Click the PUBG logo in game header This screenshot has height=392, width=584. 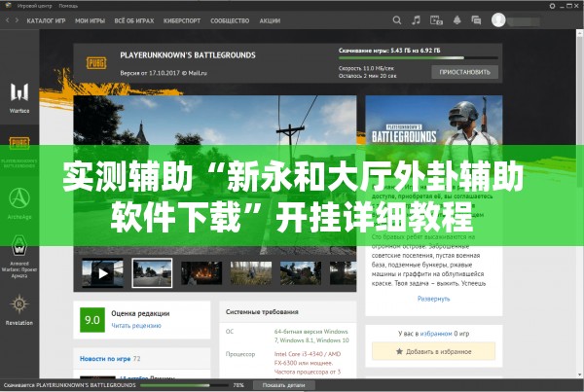pos(96,63)
